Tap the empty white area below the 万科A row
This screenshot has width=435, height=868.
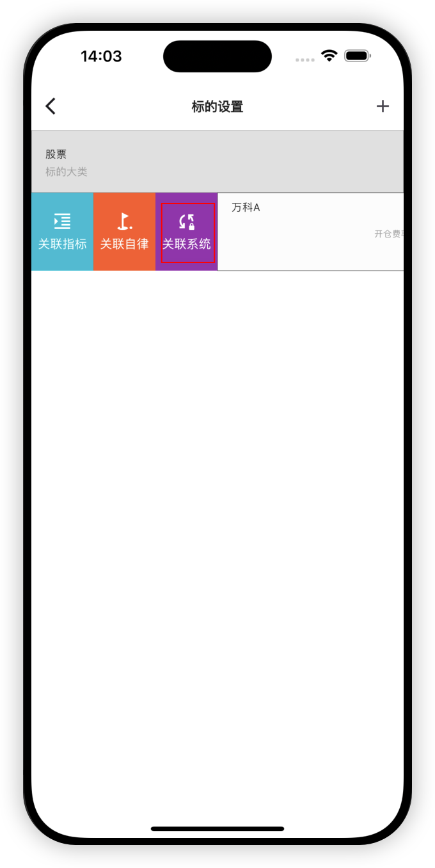pyautogui.click(x=217, y=512)
